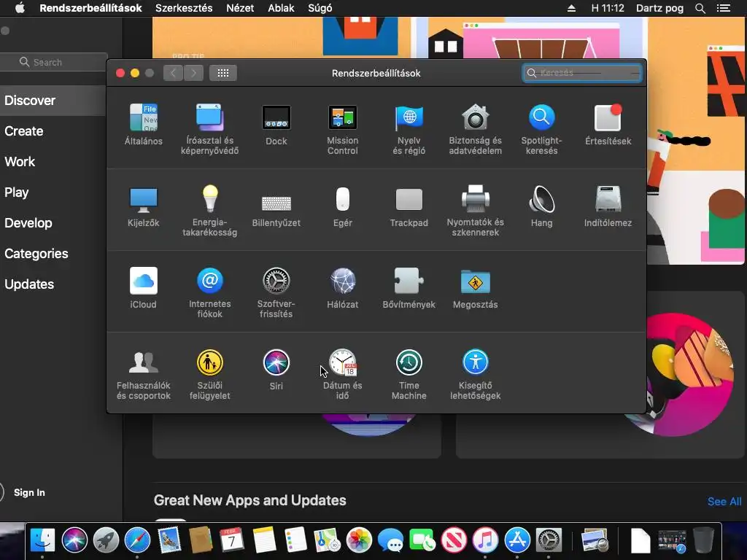
Task: Open Szülői felügyelet settings
Action: pos(209,374)
